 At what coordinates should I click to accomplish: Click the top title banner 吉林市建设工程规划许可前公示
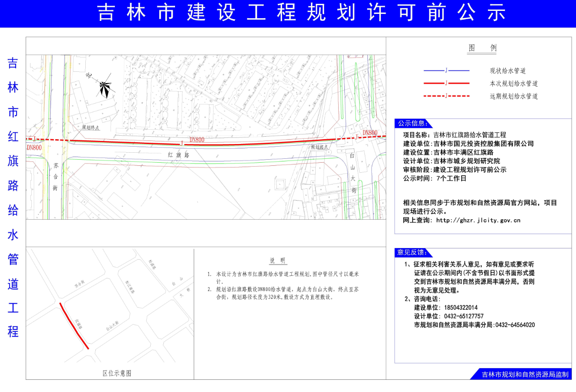(301, 13)
